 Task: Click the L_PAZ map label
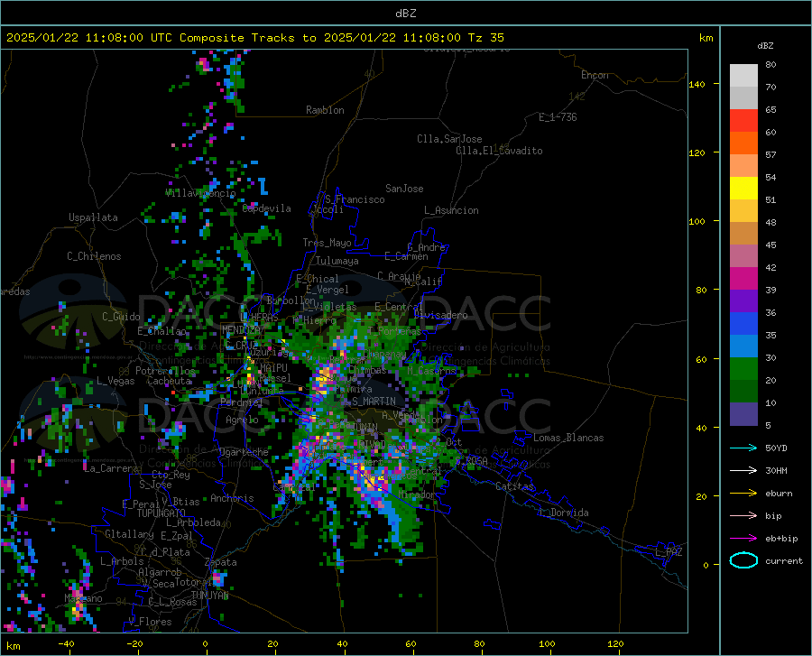pos(669,552)
